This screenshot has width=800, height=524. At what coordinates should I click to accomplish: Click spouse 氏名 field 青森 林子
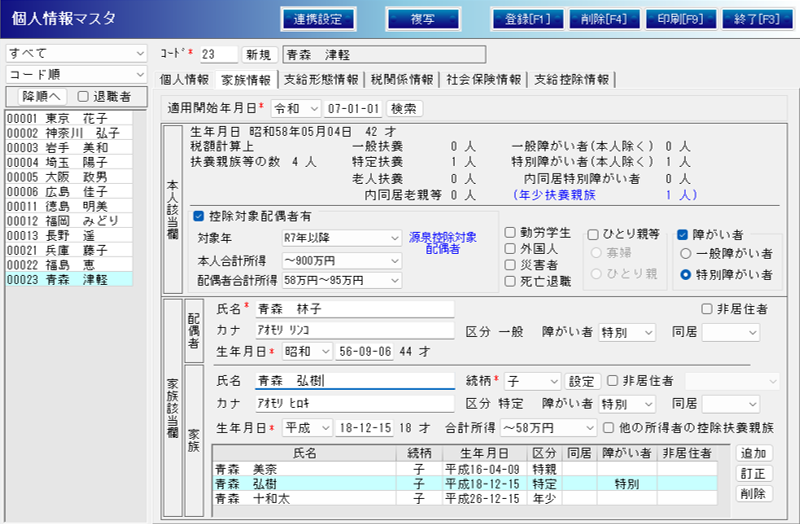pos(355,309)
